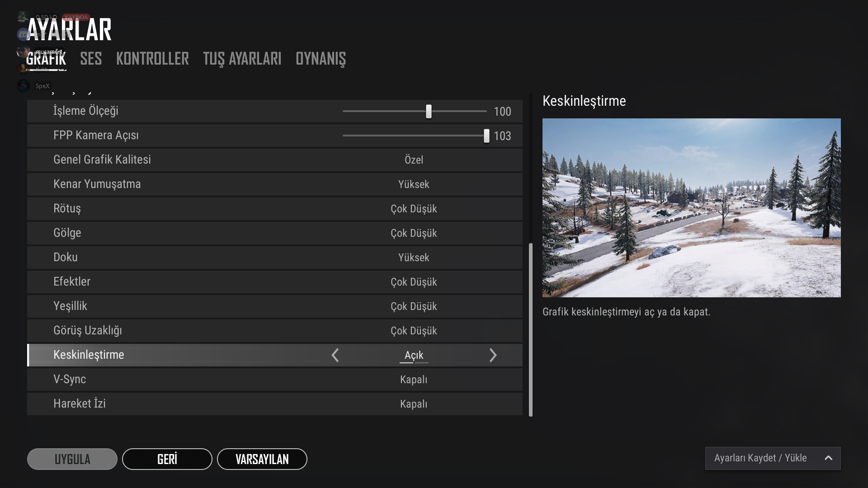Click musamert's avatar in the overlay
Screen dimensions: 868x488
pos(23,52)
